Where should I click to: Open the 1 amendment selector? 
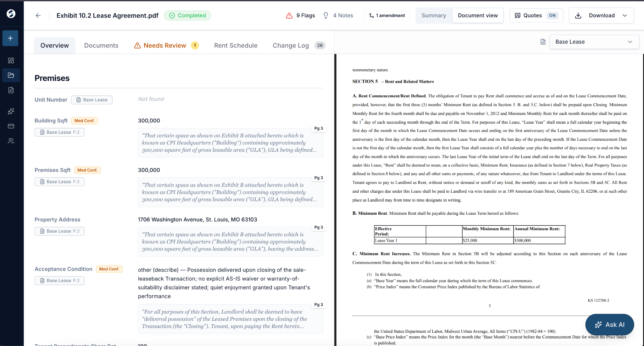(387, 15)
